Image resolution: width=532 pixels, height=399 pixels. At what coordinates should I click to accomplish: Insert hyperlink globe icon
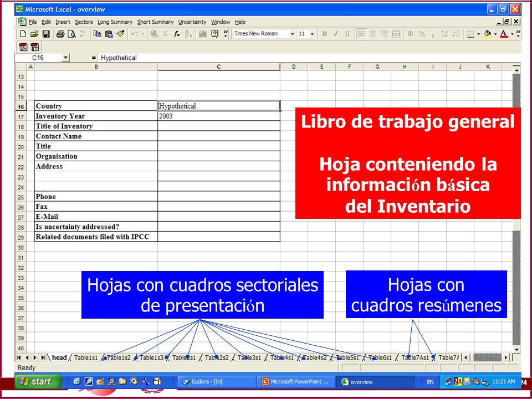[x=155, y=34]
